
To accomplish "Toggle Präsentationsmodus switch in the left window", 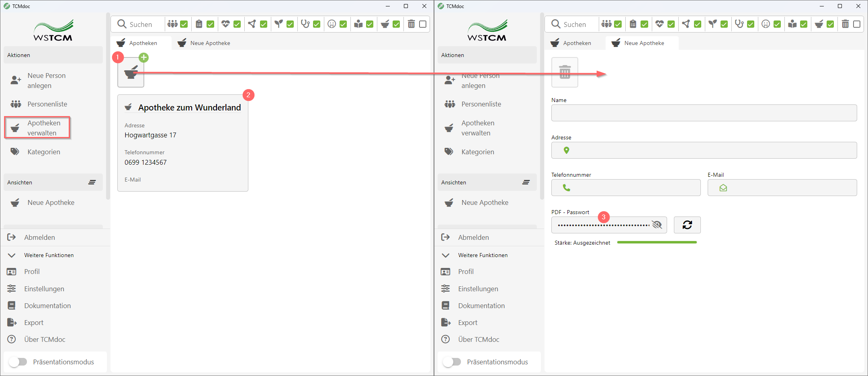I will tap(18, 362).
